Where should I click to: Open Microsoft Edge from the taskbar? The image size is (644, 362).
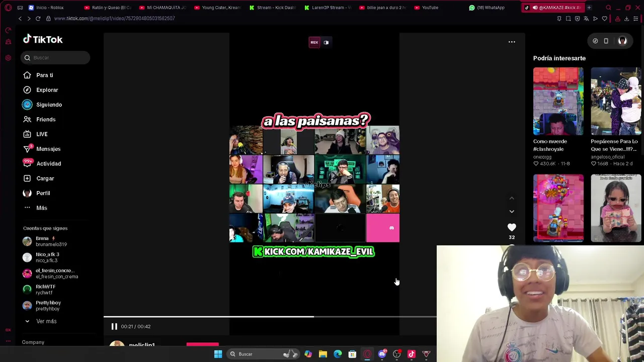(338, 354)
